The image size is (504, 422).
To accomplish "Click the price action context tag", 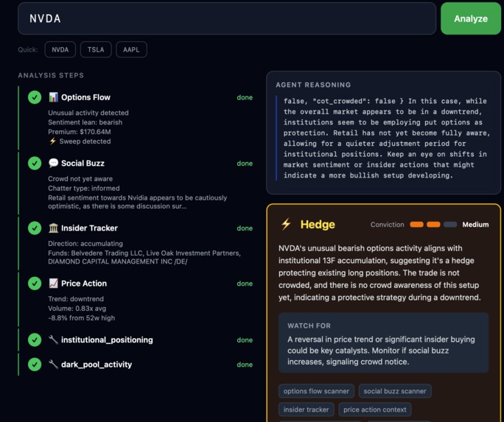I will 375,409.
